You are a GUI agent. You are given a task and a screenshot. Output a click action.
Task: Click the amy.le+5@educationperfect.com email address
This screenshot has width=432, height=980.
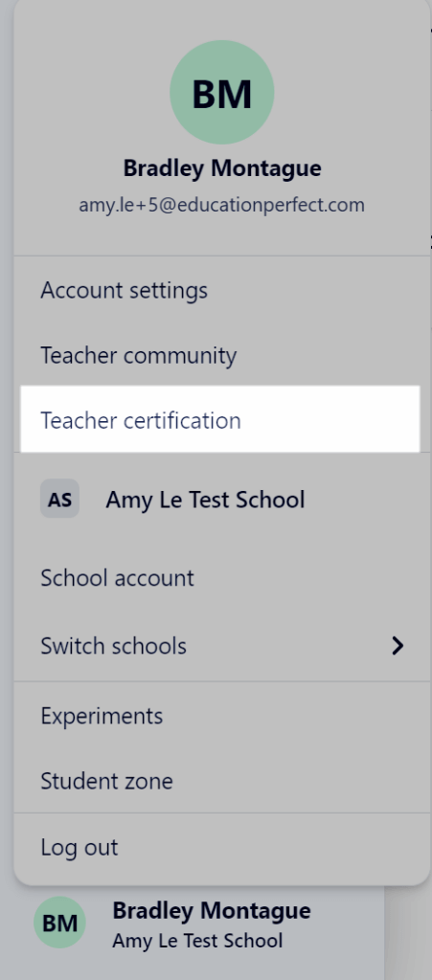222,205
